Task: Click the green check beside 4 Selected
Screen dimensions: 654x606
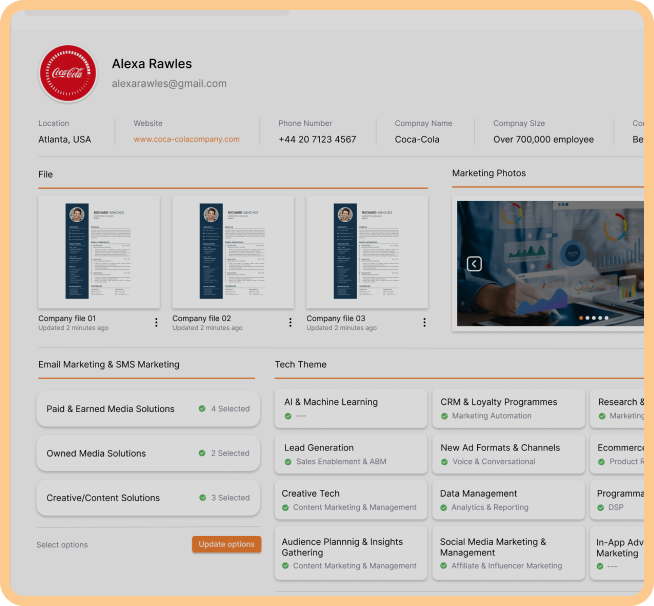Action: point(202,409)
